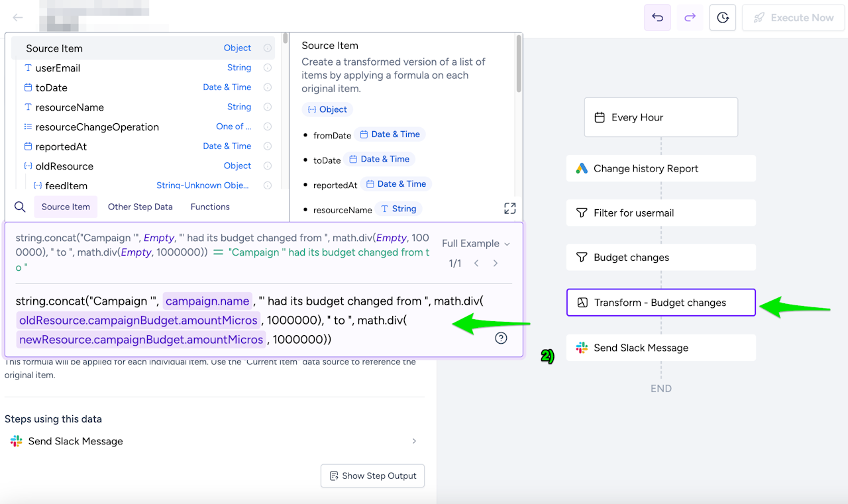848x504 pixels.
Task: Switch to Other Step Data tab
Action: click(140, 207)
